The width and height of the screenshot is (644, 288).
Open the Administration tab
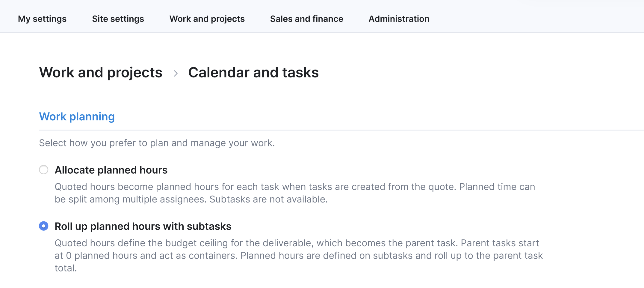399,19
